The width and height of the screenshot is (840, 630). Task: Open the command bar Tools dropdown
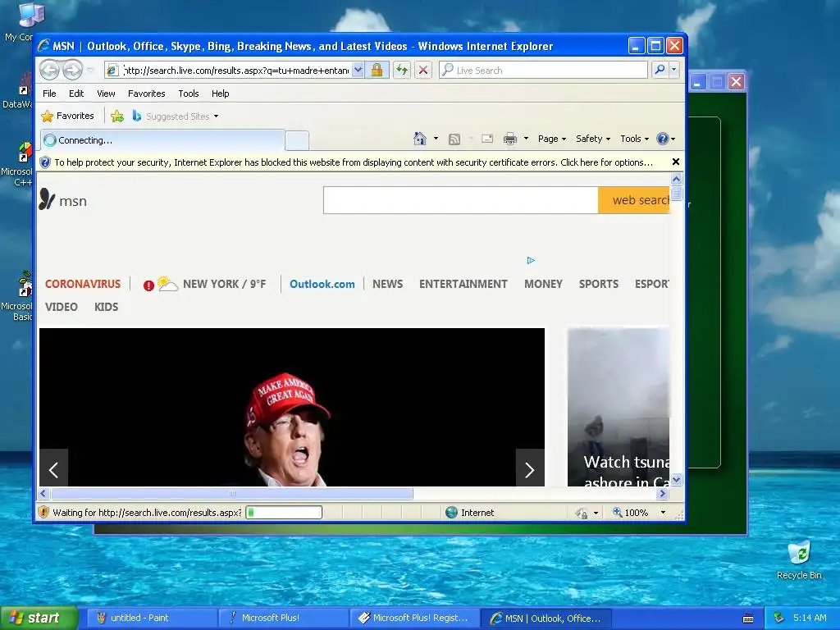[x=634, y=139]
